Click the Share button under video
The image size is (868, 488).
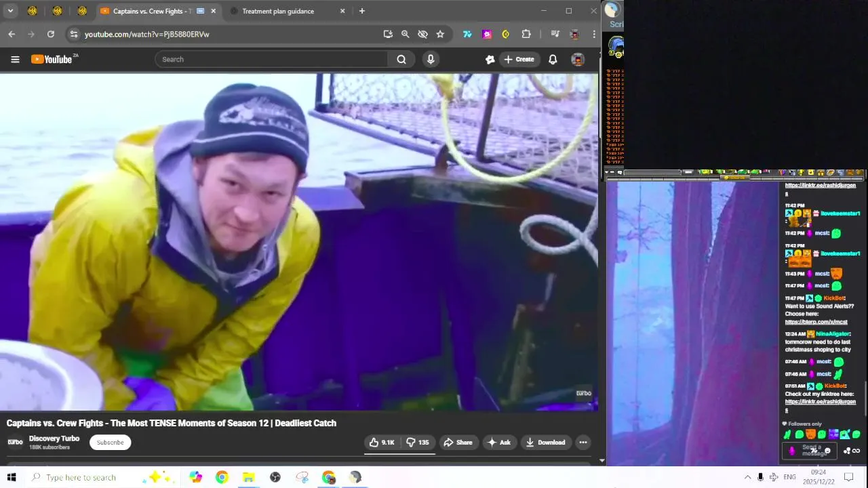click(x=458, y=443)
